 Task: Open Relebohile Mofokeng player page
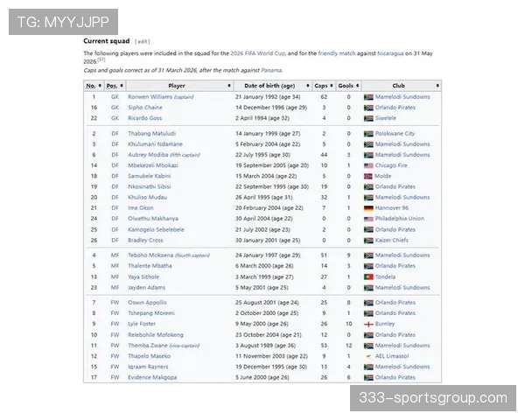coord(156,335)
